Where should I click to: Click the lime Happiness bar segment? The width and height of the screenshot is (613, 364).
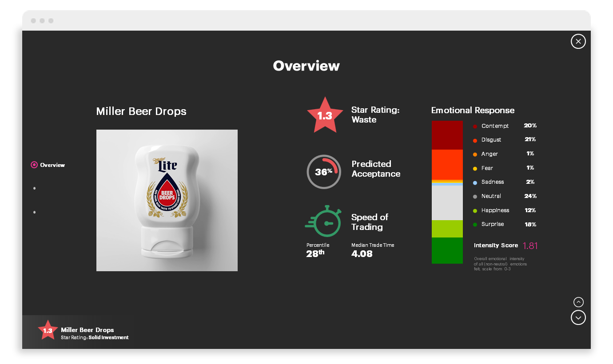(x=447, y=229)
